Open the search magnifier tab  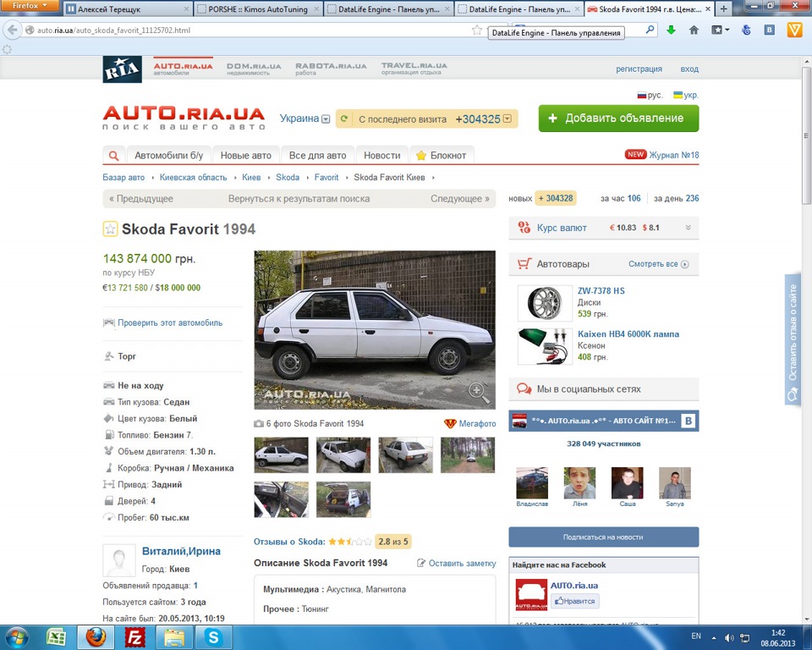click(114, 156)
